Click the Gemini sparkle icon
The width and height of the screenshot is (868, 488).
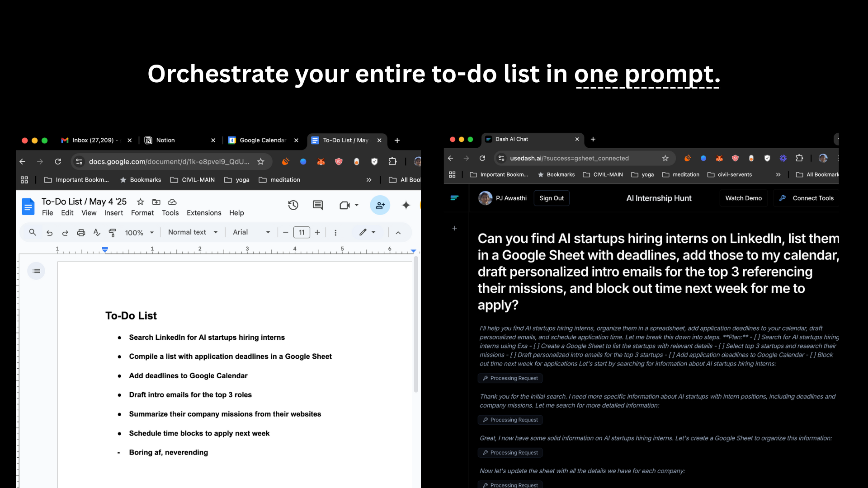pos(406,206)
